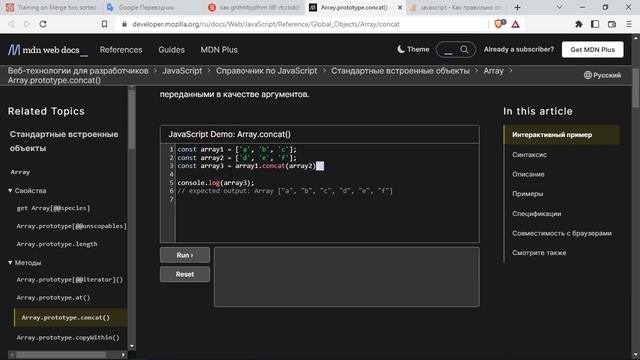Click the Already a subscriber? link
This screenshot has width=640, height=360.
519,49
